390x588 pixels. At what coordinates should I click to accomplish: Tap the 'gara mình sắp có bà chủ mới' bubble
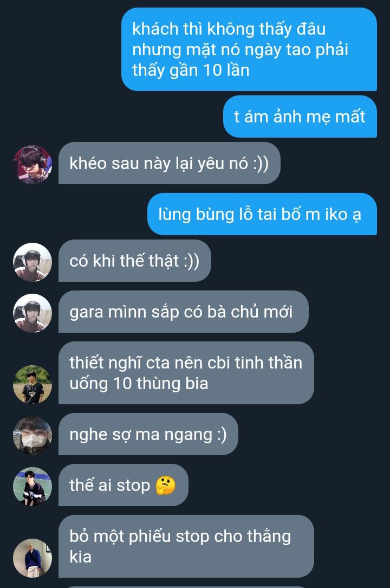(184, 312)
